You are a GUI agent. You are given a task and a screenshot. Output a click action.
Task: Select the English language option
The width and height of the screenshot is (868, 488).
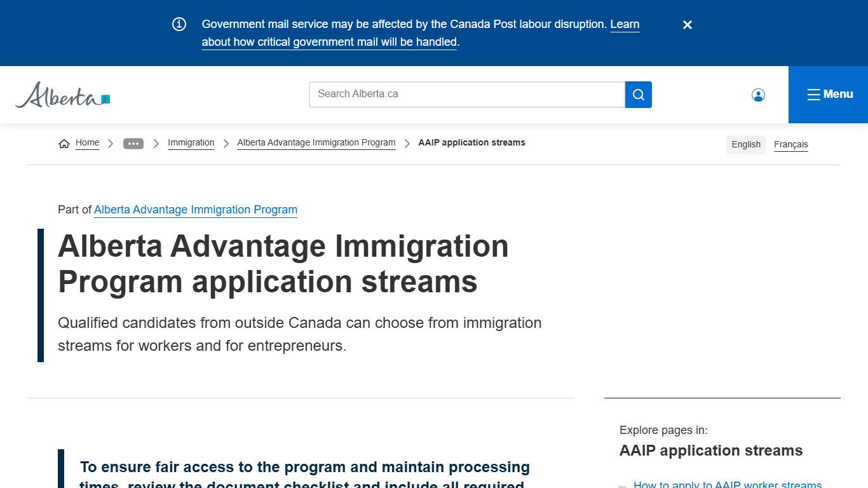(x=745, y=144)
